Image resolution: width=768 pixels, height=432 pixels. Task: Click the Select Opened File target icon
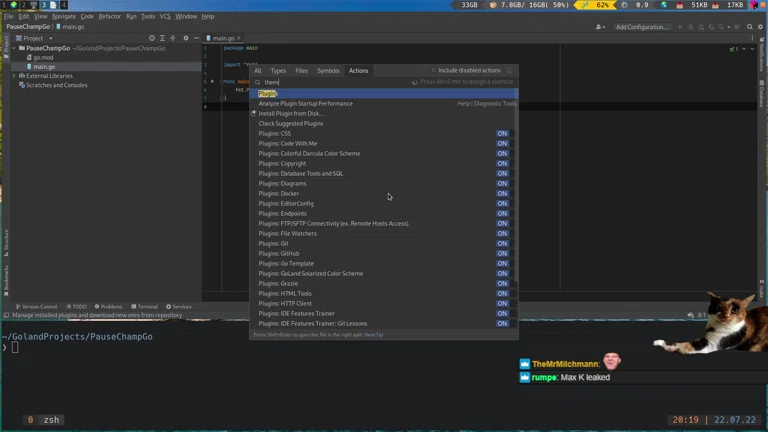click(152, 38)
